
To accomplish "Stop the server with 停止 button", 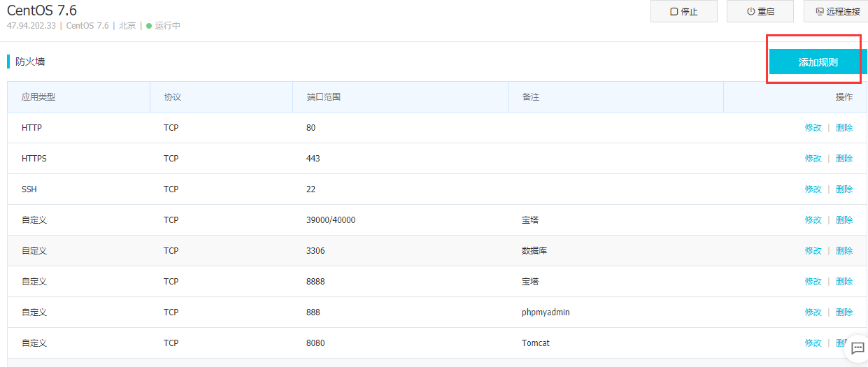I will (683, 11).
